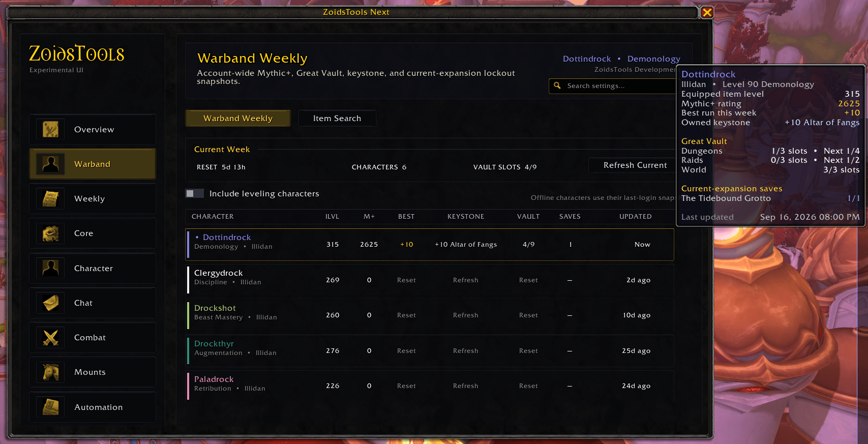Click the Mounts horse icon

(x=50, y=372)
